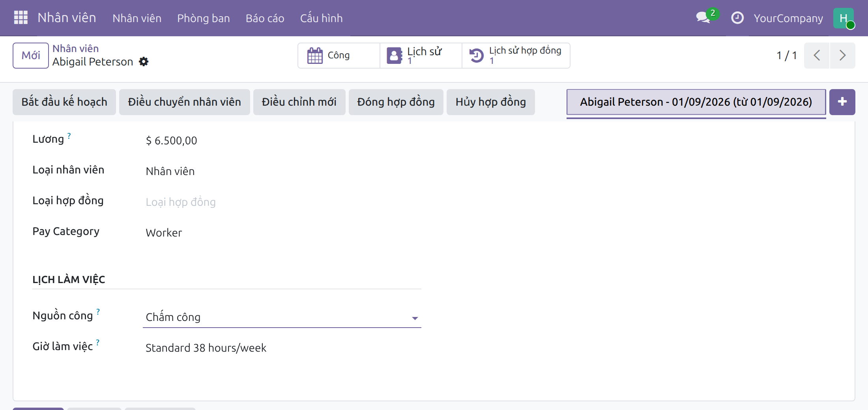Open Lịch sử hợp đồng stat button

[x=516, y=56]
